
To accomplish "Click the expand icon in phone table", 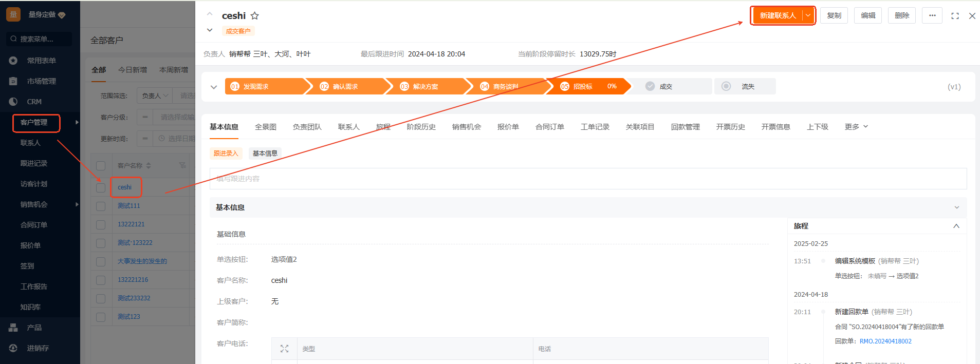I will [284, 349].
